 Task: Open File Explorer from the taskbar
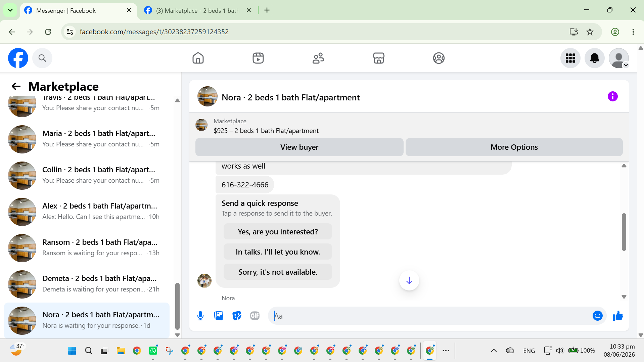click(x=121, y=351)
